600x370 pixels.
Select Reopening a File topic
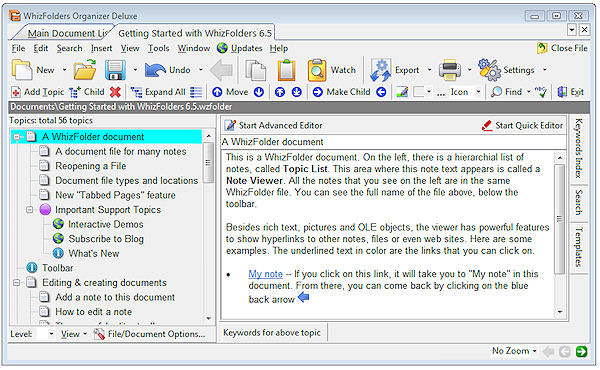(x=91, y=166)
